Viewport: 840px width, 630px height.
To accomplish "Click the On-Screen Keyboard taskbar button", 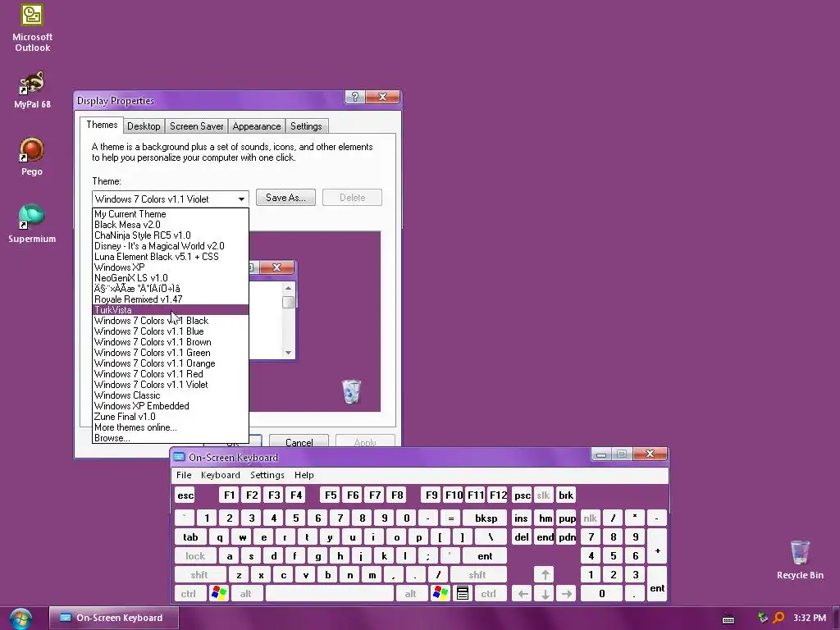I will pos(114,618).
